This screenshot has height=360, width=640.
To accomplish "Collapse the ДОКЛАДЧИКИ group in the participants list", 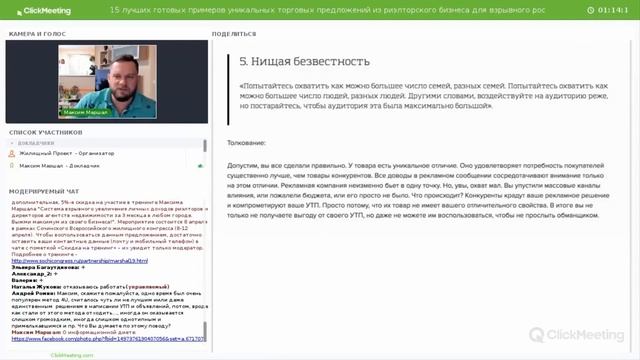I will click(x=12, y=143).
